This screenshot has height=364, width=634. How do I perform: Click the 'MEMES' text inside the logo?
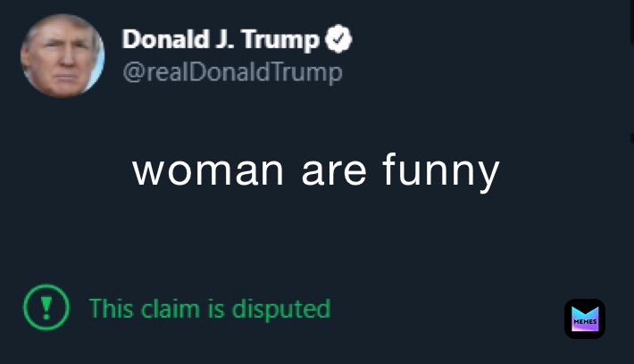584,321
